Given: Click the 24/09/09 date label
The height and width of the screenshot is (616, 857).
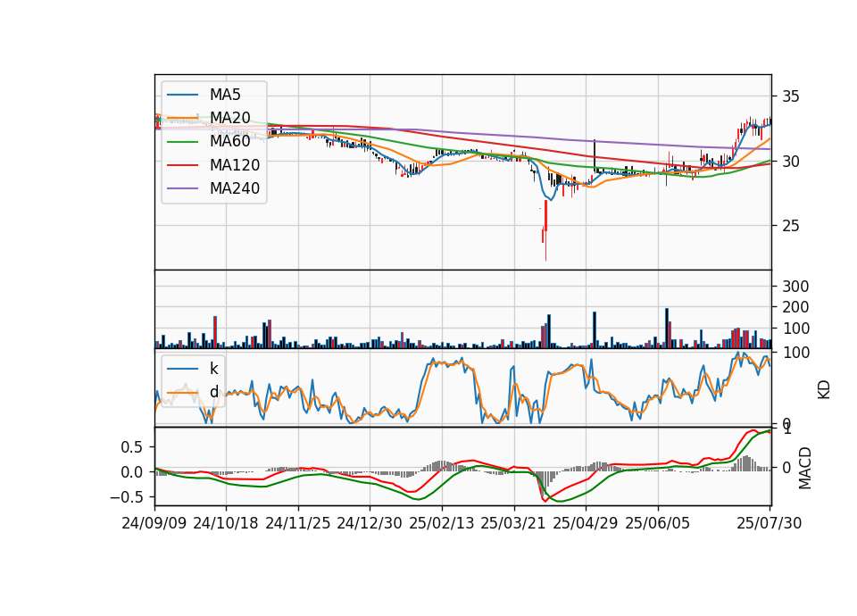Looking at the screenshot, I should (x=154, y=523).
